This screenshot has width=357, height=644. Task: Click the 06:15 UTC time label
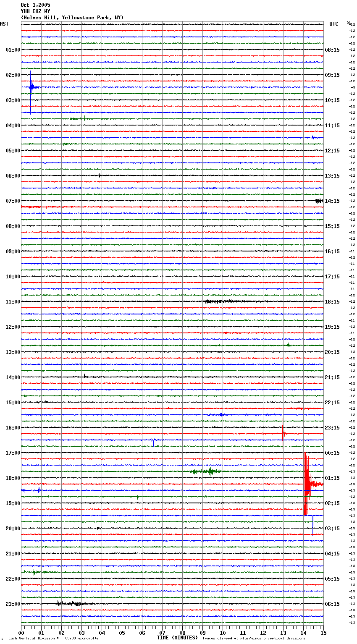tap(332, 604)
